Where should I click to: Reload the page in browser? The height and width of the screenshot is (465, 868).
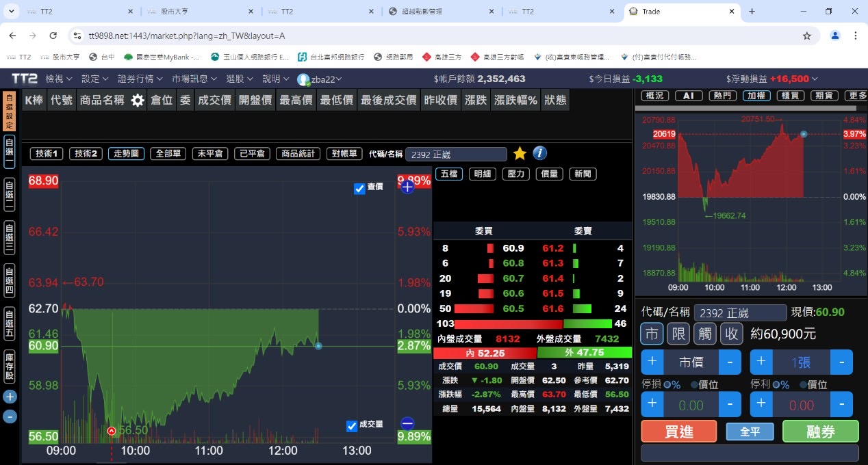pyautogui.click(x=53, y=36)
